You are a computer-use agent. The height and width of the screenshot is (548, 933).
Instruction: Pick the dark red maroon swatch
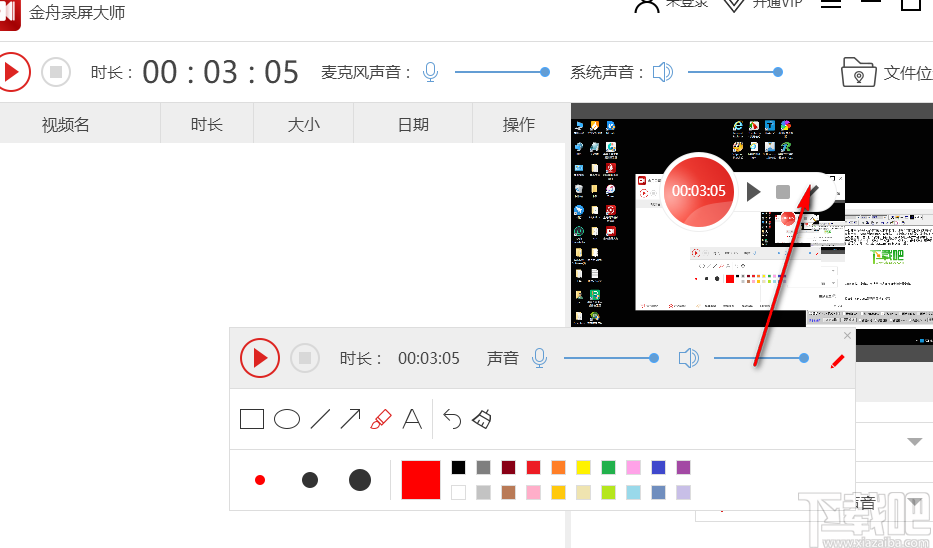(508, 467)
